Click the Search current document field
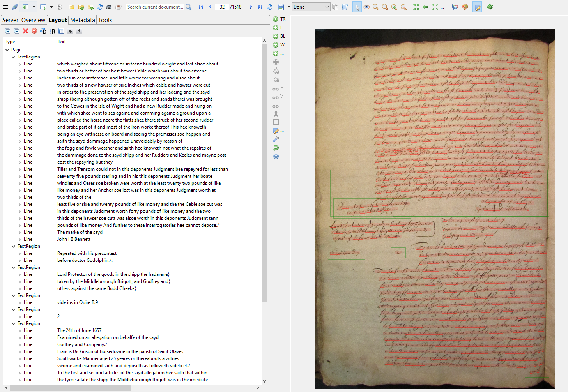568x392 pixels. tap(155, 7)
